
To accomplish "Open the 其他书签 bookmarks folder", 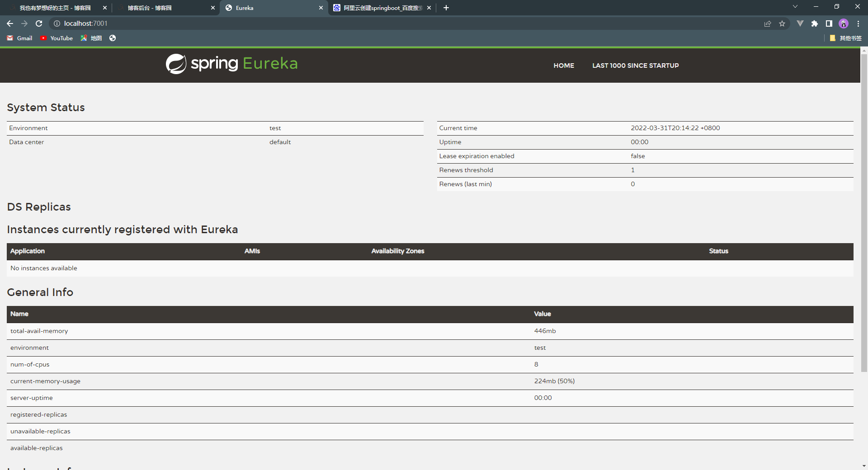I will tap(846, 38).
